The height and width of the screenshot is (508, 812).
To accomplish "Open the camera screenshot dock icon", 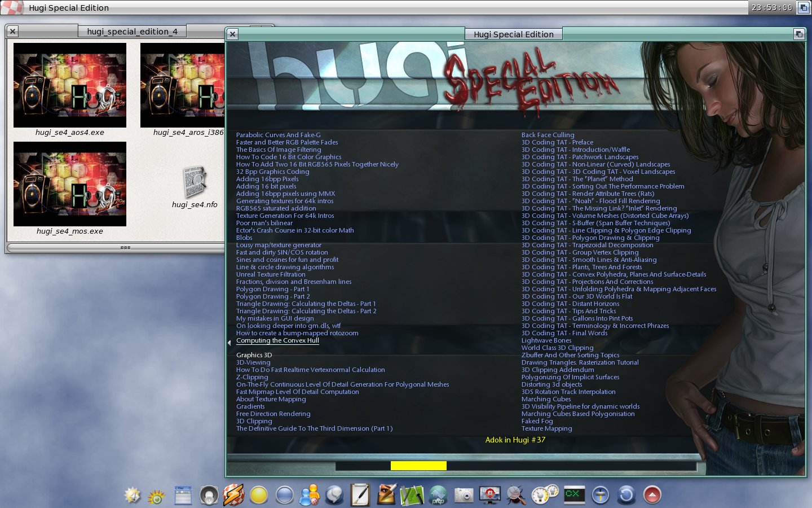I will tap(464, 495).
